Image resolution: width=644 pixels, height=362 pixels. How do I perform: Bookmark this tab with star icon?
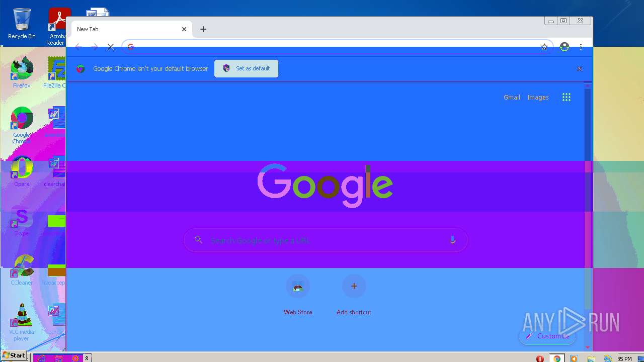544,47
